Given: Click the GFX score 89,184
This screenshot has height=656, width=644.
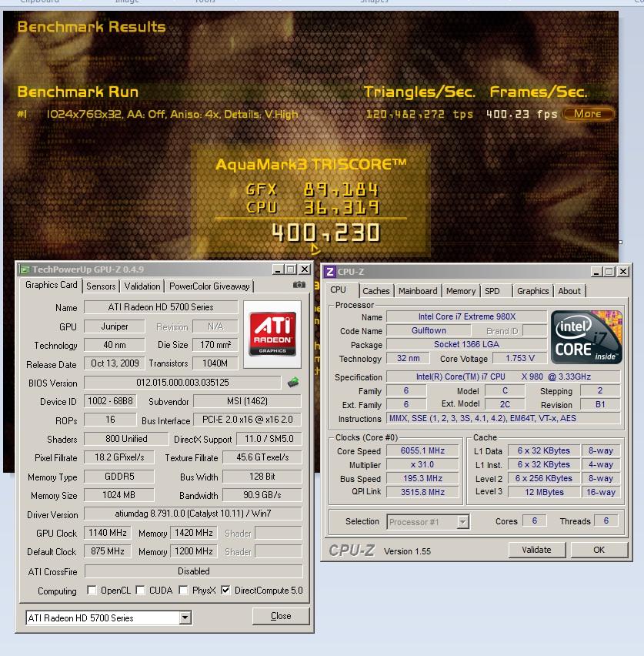Looking at the screenshot, I should (x=341, y=189).
